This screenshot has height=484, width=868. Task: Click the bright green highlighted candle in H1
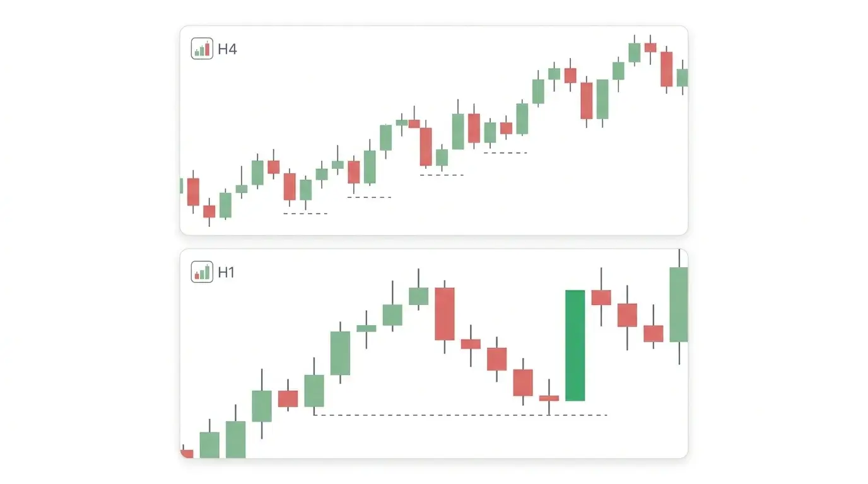tap(575, 345)
